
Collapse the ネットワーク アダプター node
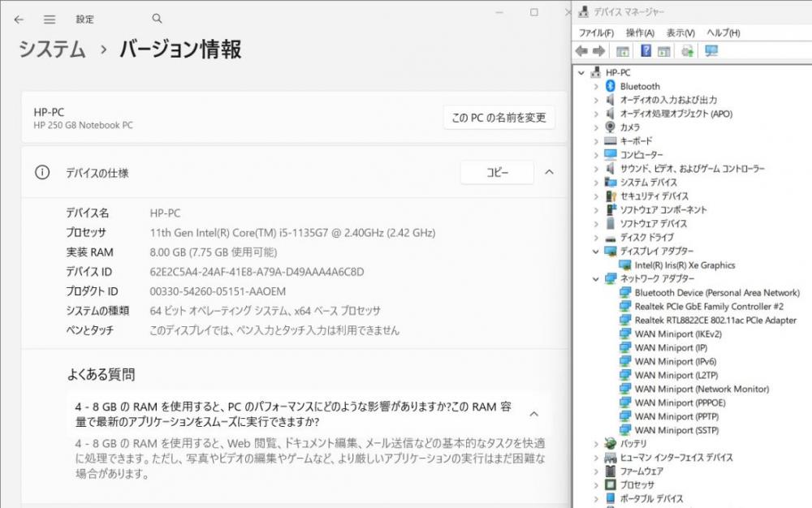coord(595,279)
